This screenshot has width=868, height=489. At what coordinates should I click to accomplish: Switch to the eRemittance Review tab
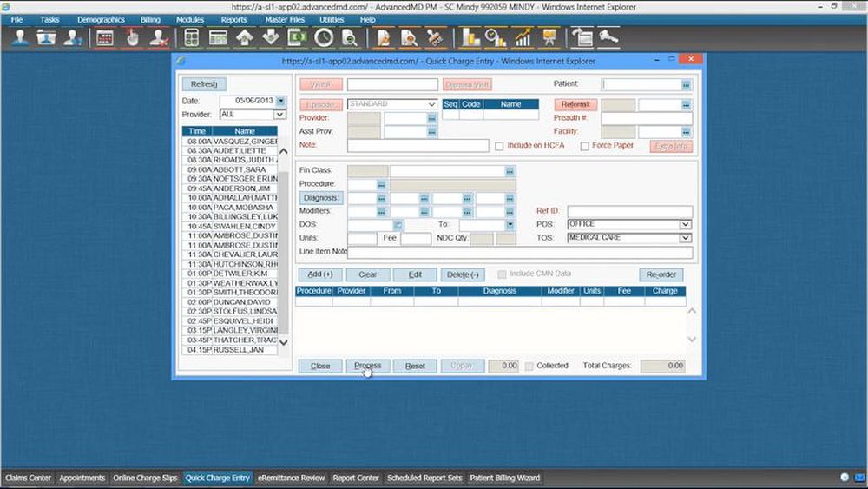coord(291,478)
